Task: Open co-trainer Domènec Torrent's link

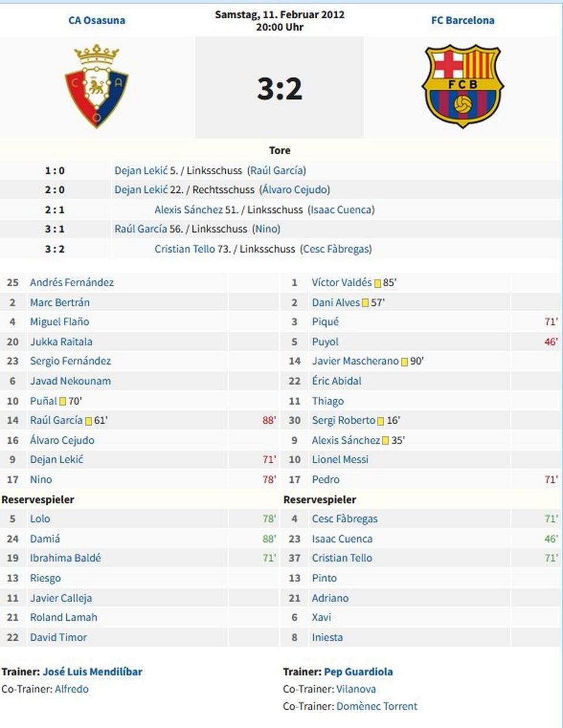Action: click(x=377, y=706)
